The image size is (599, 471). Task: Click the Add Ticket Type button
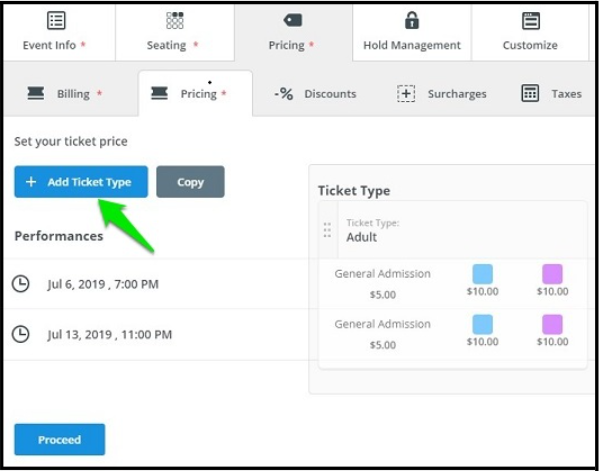coord(81,182)
